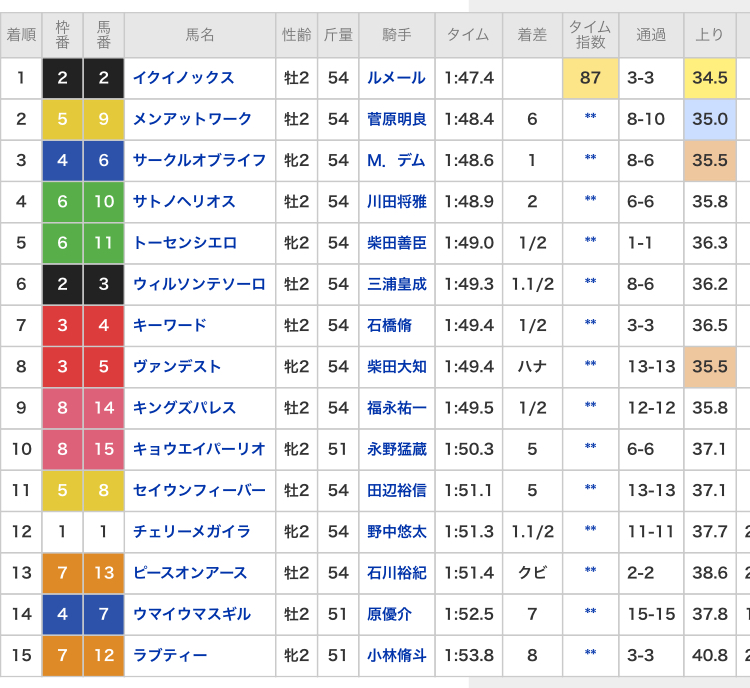Open horse キングズパレス link
The image size is (750, 688).
(x=184, y=407)
